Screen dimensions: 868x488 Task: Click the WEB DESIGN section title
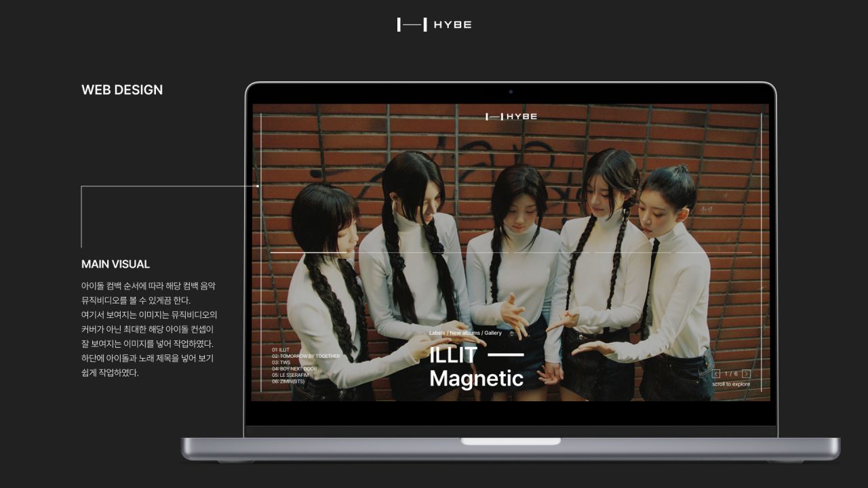pos(122,90)
